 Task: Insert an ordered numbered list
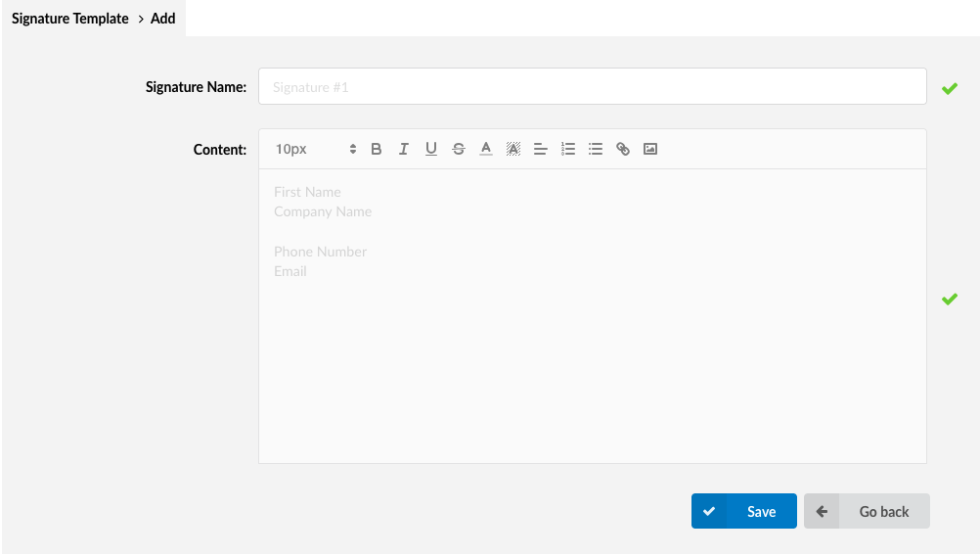[x=568, y=149]
